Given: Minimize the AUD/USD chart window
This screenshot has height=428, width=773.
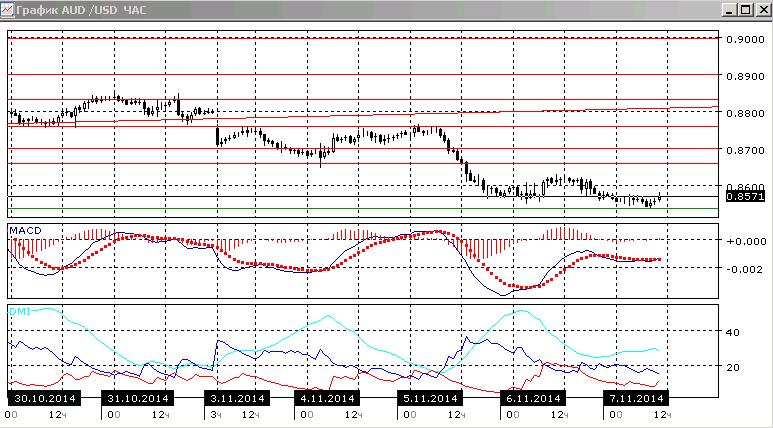Looking at the screenshot, I should [731, 9].
